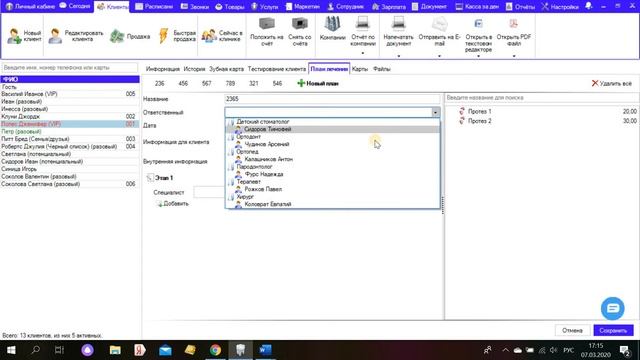Viewport: 640px width, 360px height.
Task: Click the notification bell icon in top bar
Action: click(589, 6)
